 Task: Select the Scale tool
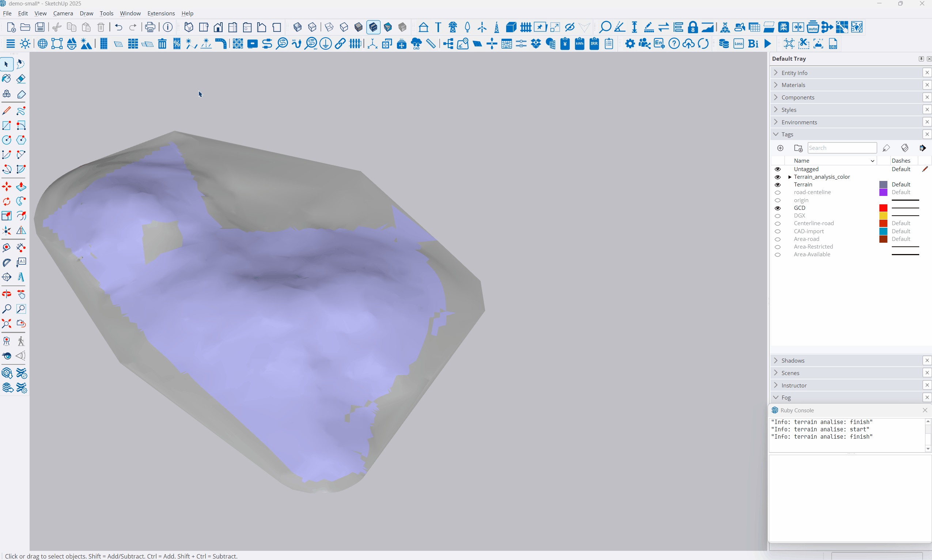(7, 216)
